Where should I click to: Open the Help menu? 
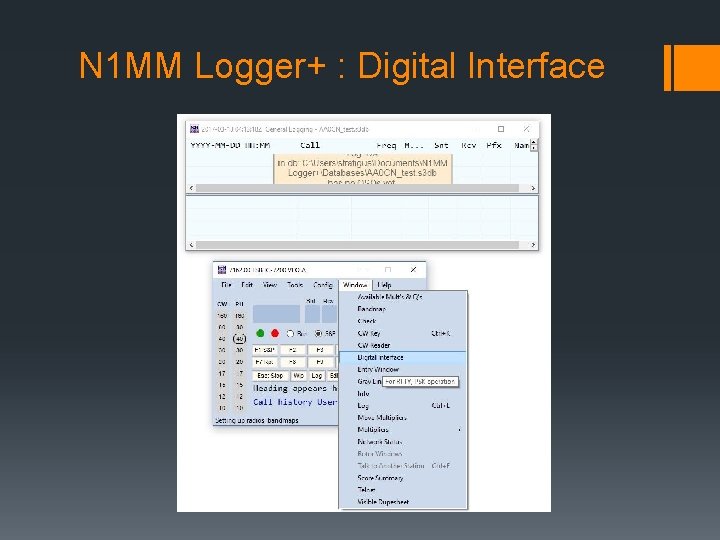click(384, 285)
